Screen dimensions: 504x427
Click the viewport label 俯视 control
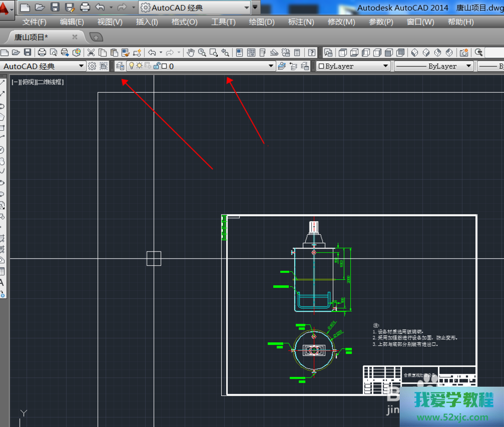[x=28, y=82]
